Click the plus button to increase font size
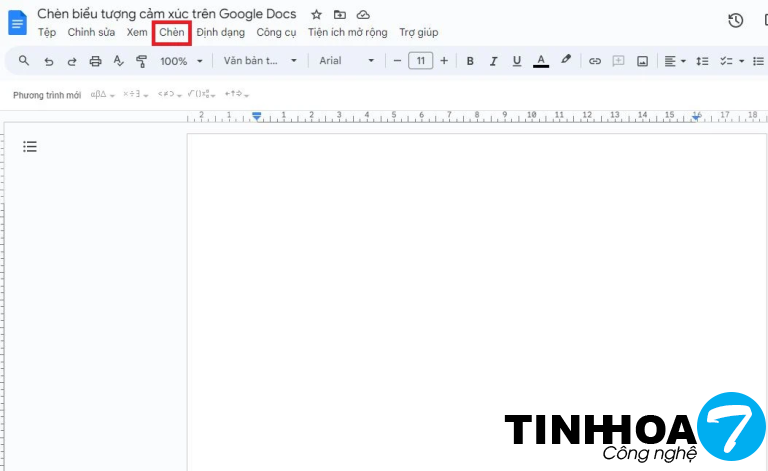The width and height of the screenshot is (768, 471). 444,61
